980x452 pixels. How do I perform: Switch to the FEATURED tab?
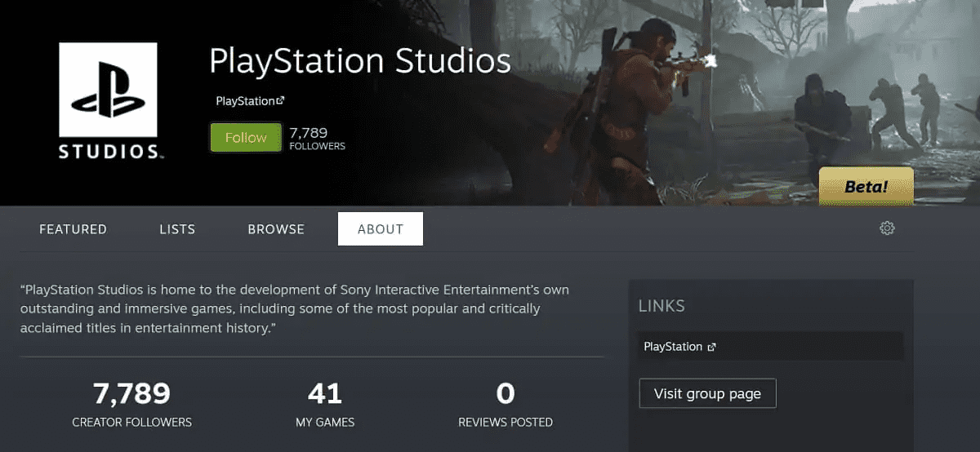[x=73, y=229]
